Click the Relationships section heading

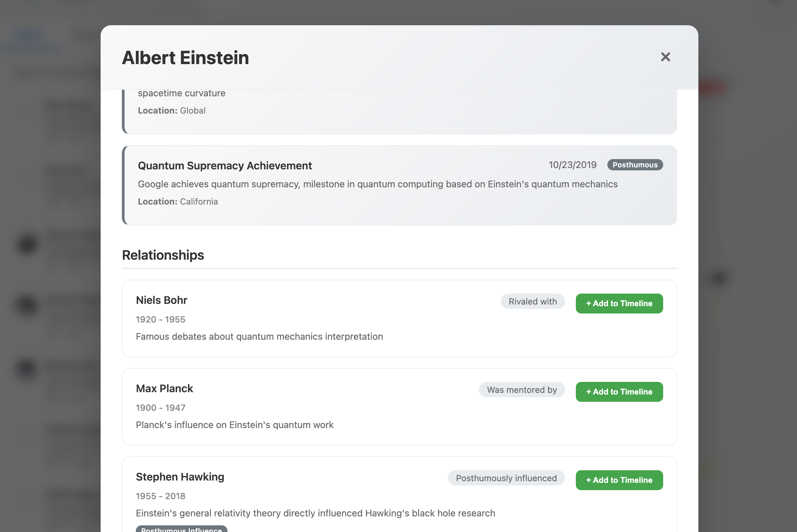(x=163, y=255)
